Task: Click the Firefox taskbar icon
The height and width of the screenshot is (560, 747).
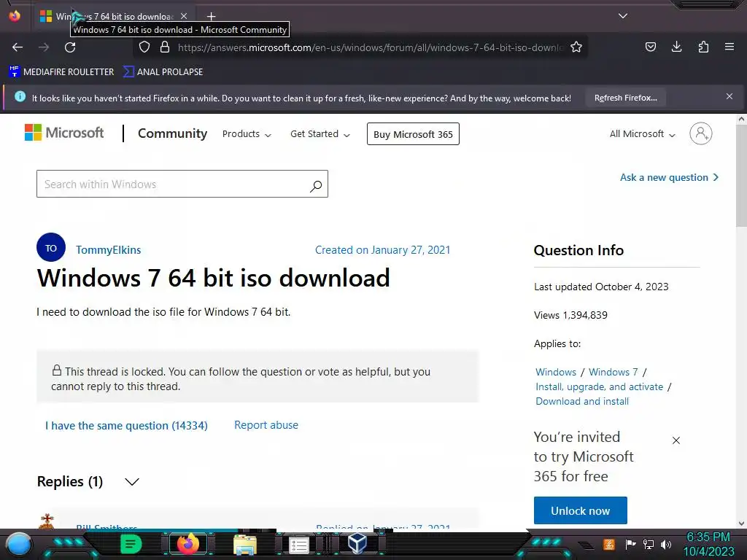Action: (x=187, y=544)
